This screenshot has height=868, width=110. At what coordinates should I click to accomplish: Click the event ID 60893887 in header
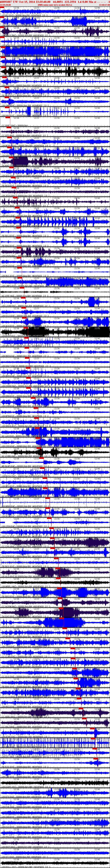6,2
